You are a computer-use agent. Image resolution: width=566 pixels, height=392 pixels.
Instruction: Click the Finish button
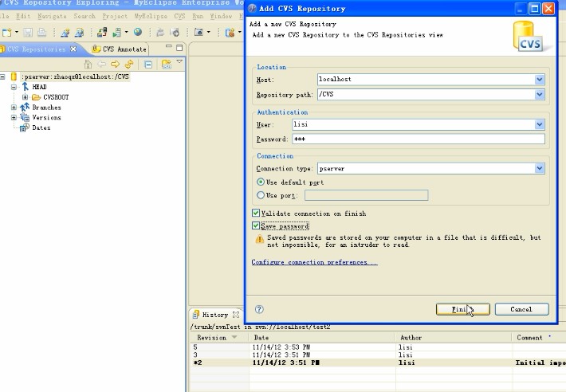[462, 309]
